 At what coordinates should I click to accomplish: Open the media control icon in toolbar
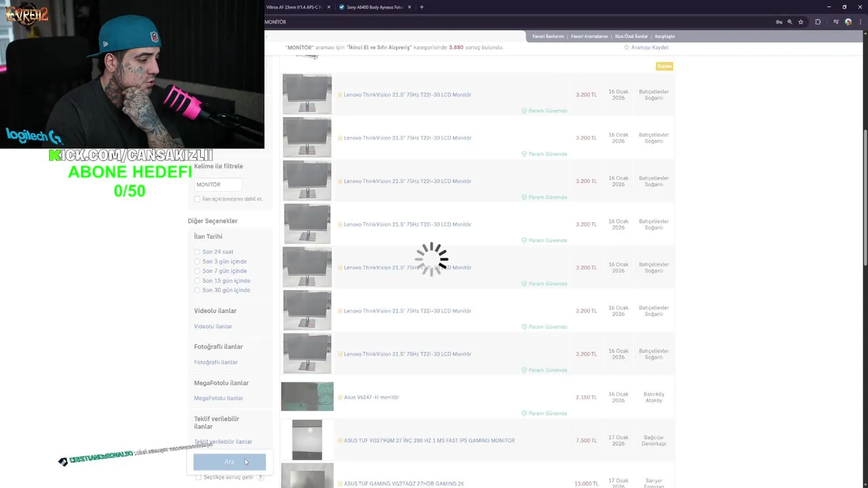837,22
